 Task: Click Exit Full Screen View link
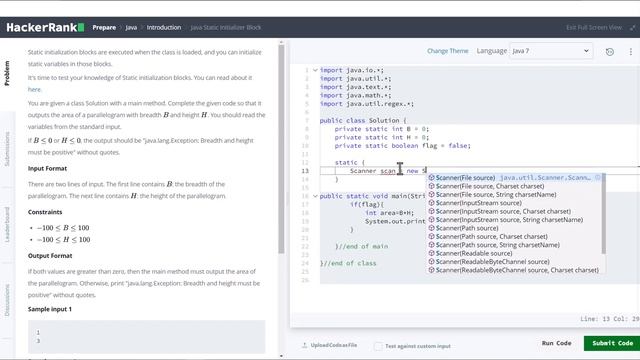pos(594,28)
